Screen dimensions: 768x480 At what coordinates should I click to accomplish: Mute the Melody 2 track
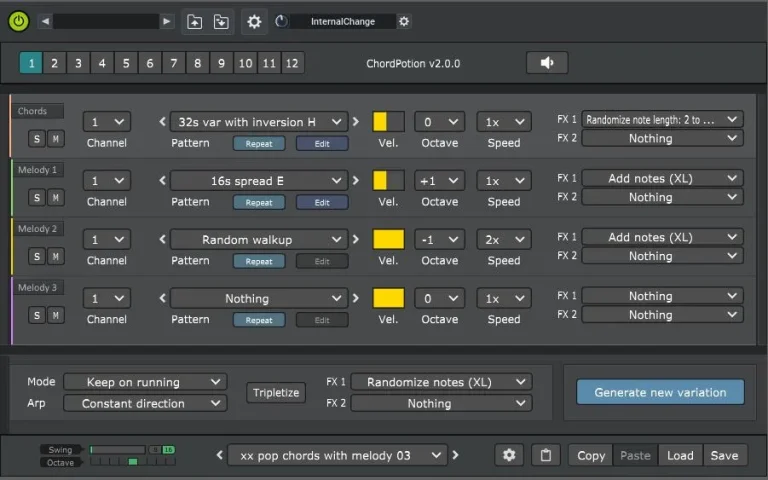[x=56, y=256]
